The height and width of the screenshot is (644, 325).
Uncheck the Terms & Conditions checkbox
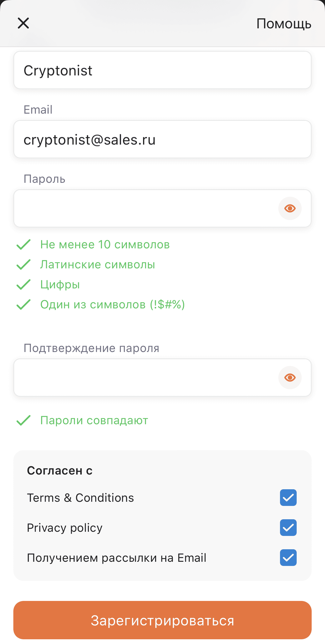tap(288, 498)
